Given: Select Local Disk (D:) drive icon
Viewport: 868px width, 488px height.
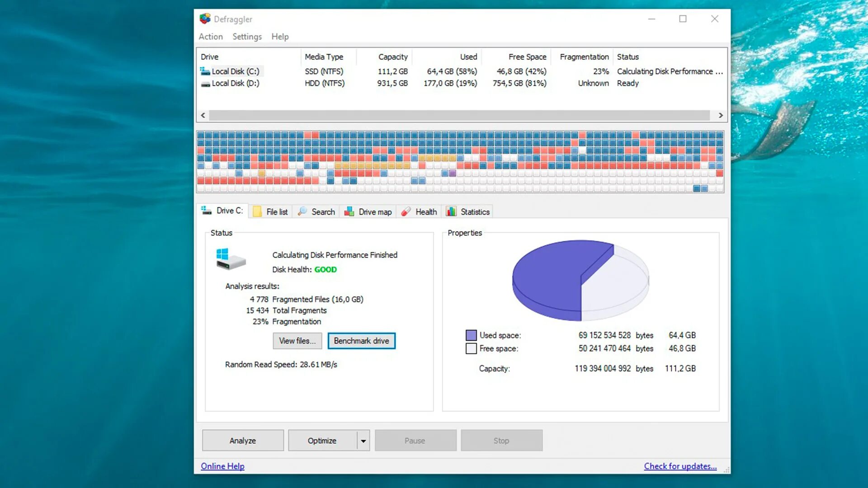Looking at the screenshot, I should pyautogui.click(x=205, y=84).
